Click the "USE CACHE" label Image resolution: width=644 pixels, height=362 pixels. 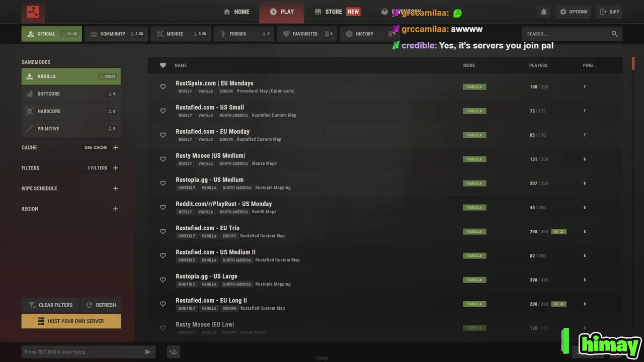click(96, 147)
